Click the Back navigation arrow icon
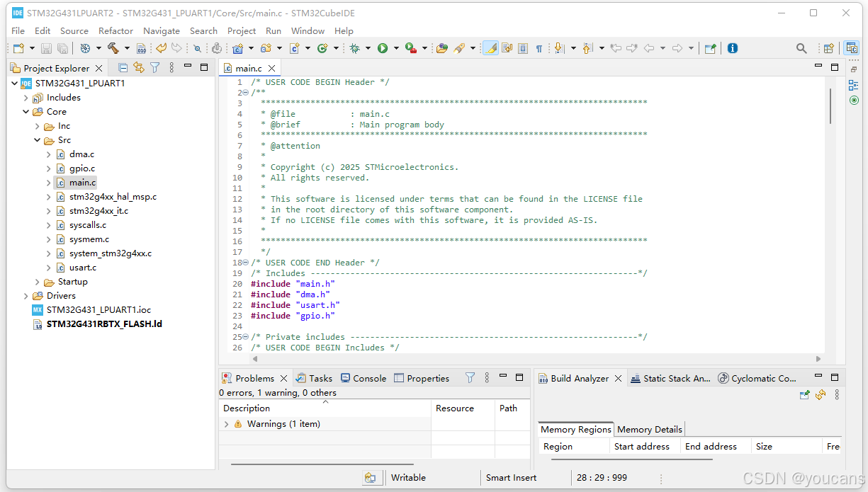The height and width of the screenshot is (492, 868). (648, 48)
